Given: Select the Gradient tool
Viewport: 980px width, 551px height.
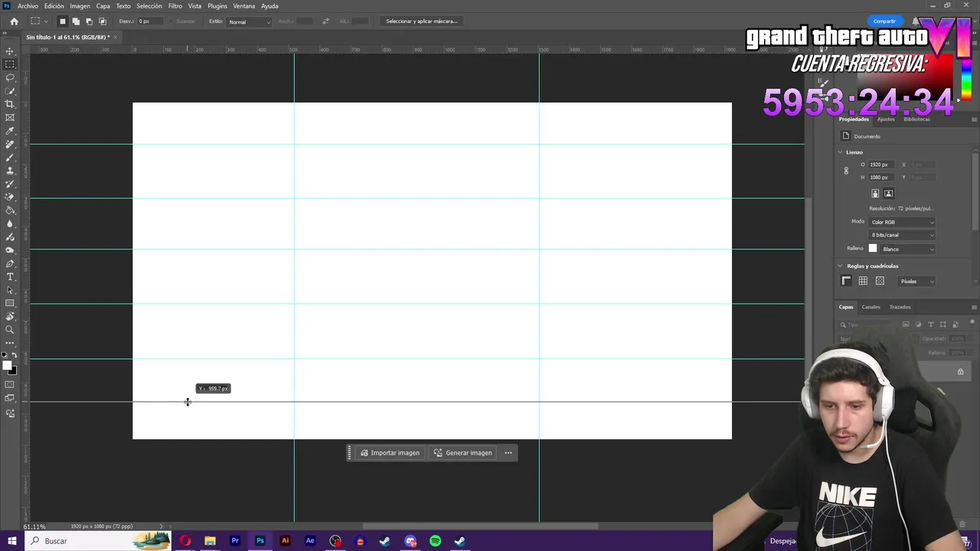Looking at the screenshot, I should click(10, 210).
